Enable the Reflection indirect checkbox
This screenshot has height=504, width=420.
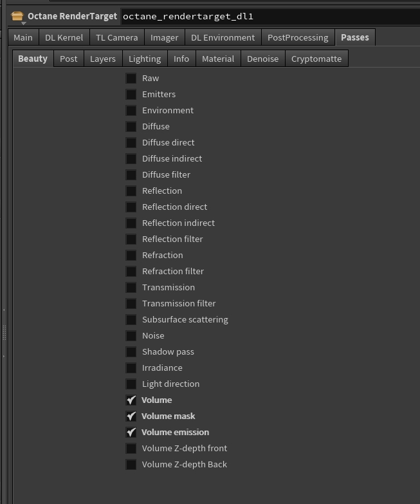131,223
